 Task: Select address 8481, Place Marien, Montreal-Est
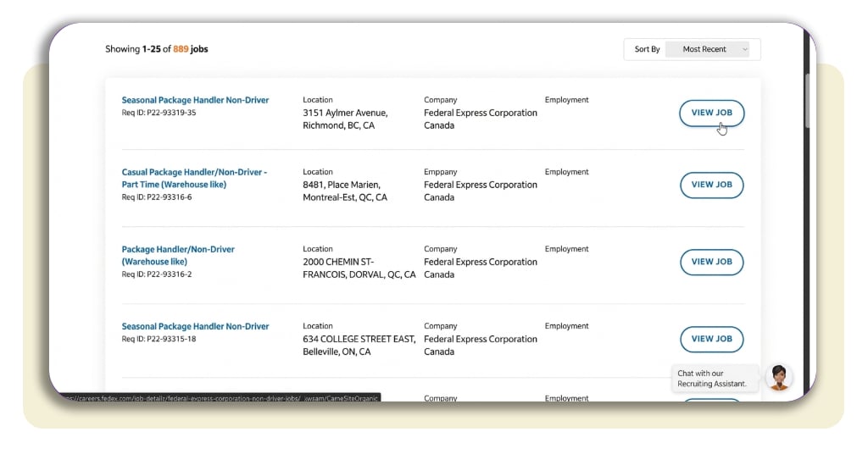click(345, 191)
